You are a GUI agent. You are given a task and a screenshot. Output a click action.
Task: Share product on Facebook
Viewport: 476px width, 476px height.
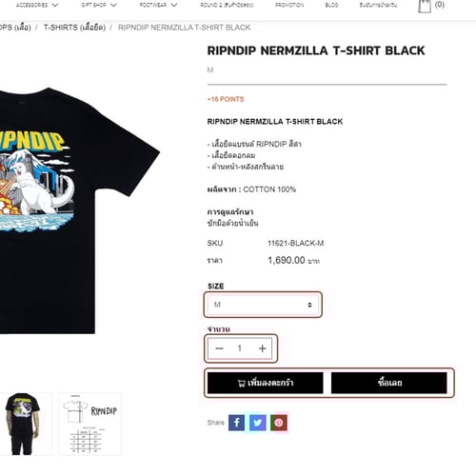point(236,423)
